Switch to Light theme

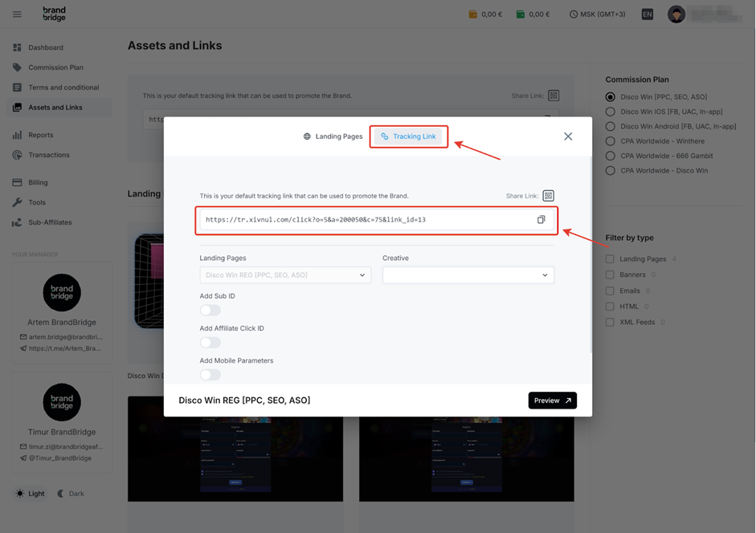coord(30,494)
